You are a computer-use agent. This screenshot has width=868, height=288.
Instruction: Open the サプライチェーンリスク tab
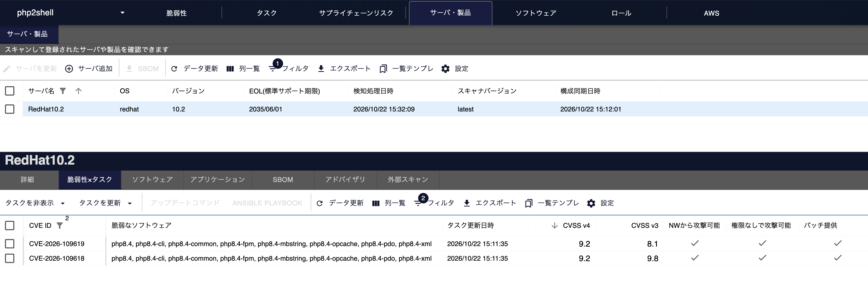point(356,13)
